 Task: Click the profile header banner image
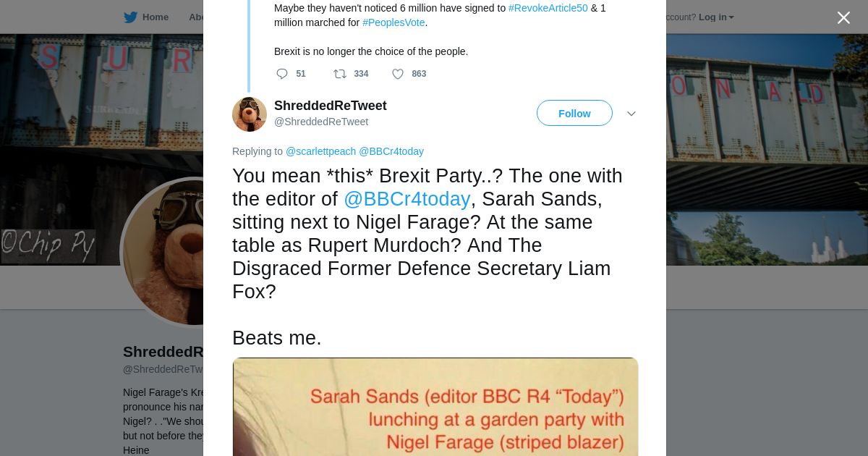click(767, 145)
